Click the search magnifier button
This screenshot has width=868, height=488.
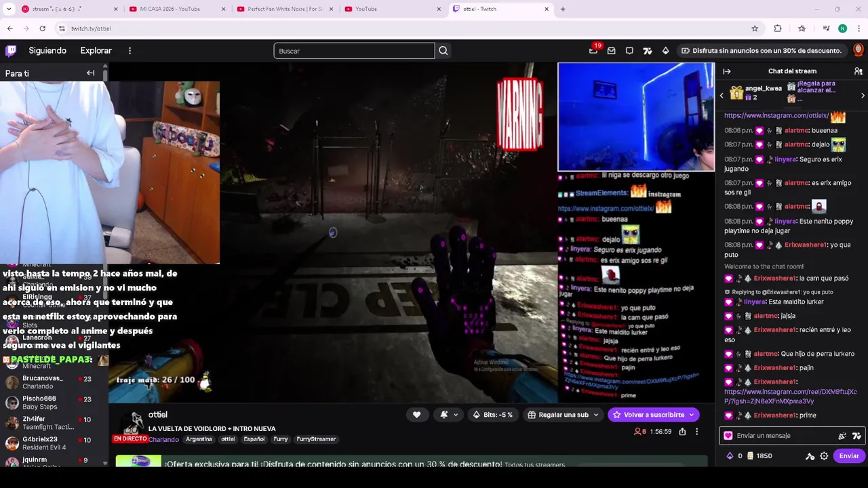pyautogui.click(x=443, y=51)
